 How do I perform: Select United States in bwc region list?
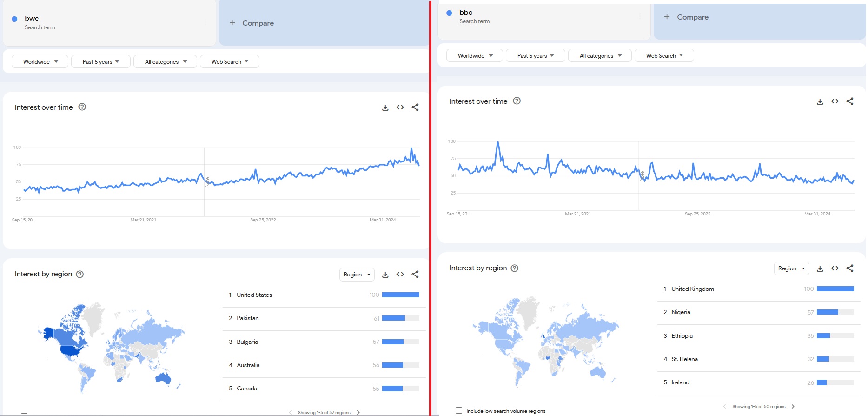[254, 295]
